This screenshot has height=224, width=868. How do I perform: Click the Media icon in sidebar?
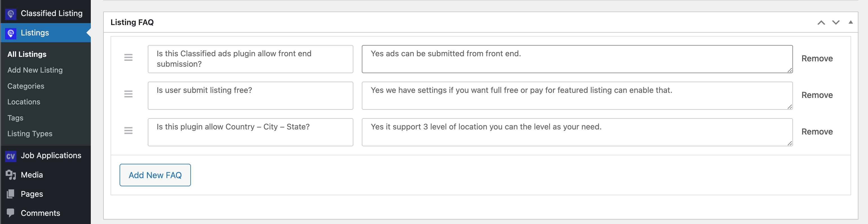(11, 175)
